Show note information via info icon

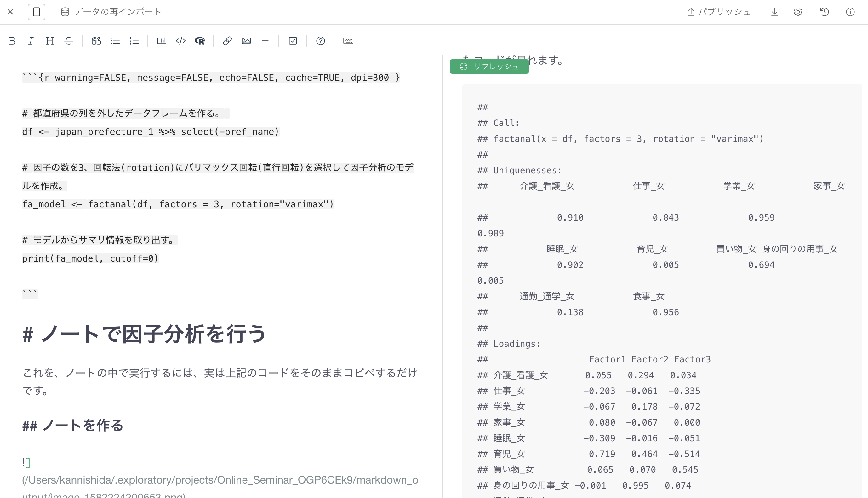coord(850,12)
